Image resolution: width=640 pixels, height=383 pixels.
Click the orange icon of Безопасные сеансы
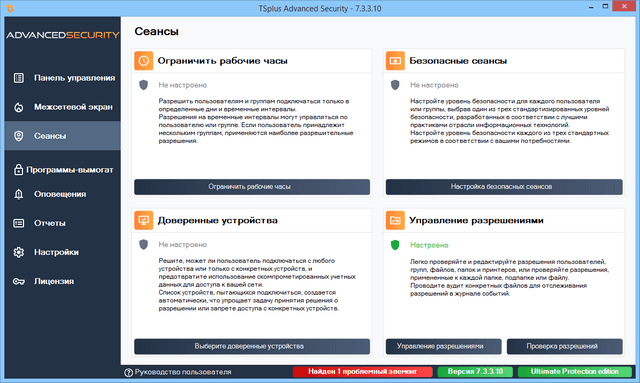click(x=395, y=61)
